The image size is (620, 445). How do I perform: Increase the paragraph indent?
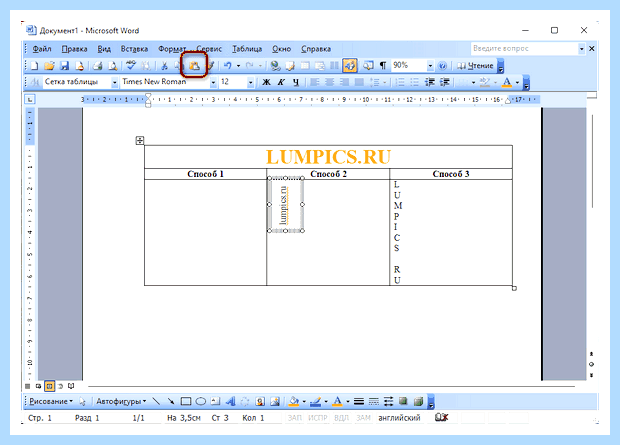pyautogui.click(x=445, y=82)
